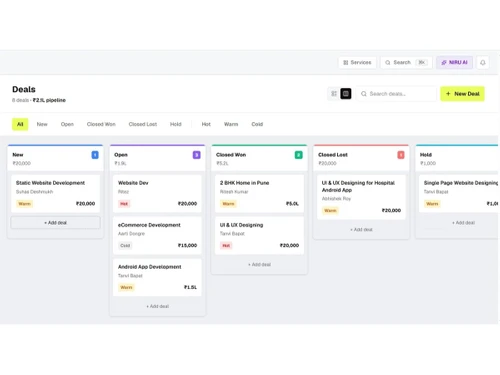
Task: Click Warm tag on Single Page Website
Action: point(432,204)
